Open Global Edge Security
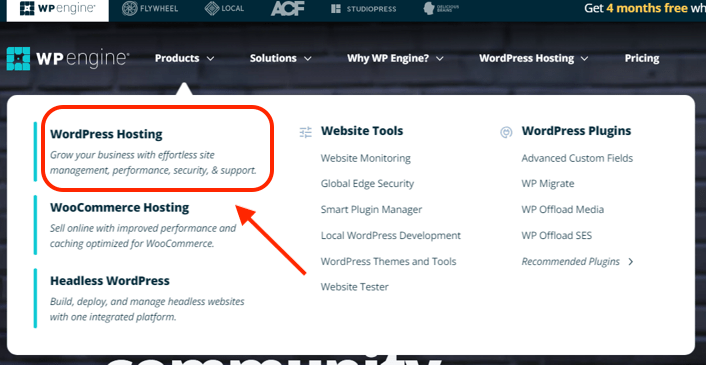Viewport: 706px width, 365px height. (367, 184)
